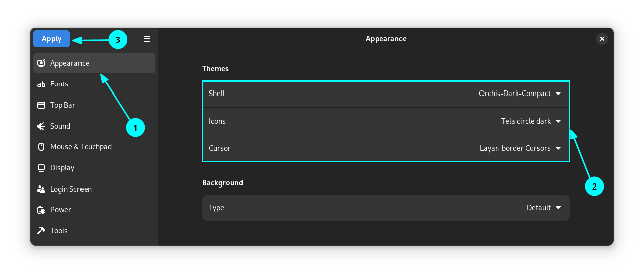Open the hamburger menu button
This screenshot has width=644, height=279.
pyautogui.click(x=147, y=39)
